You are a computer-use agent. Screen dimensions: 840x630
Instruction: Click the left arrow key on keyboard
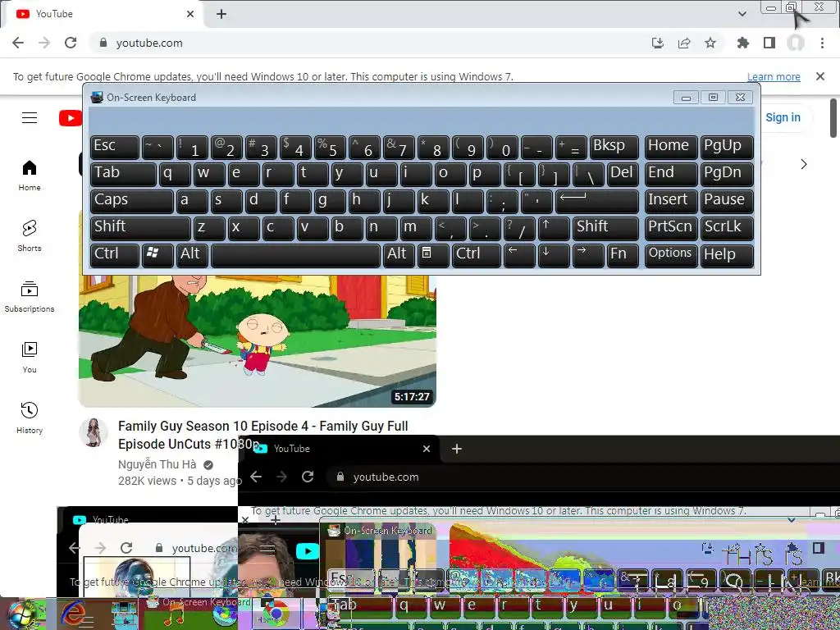tap(519, 254)
